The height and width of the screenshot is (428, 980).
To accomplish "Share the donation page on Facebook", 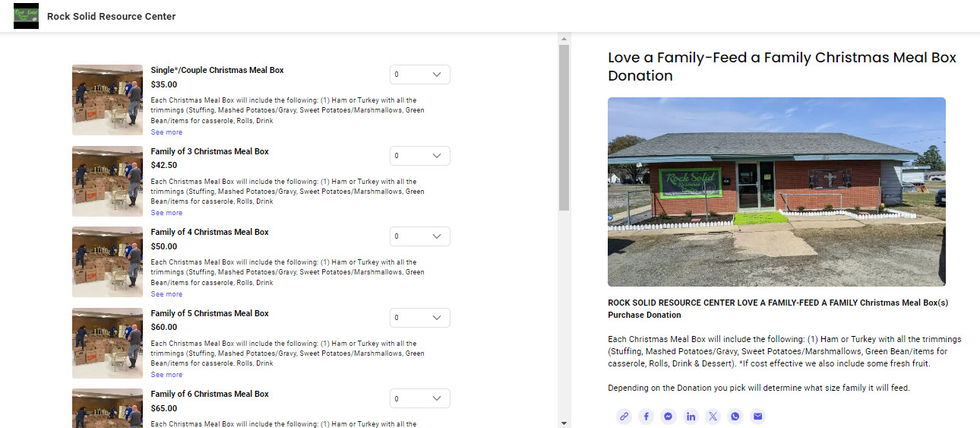I will pyautogui.click(x=646, y=416).
